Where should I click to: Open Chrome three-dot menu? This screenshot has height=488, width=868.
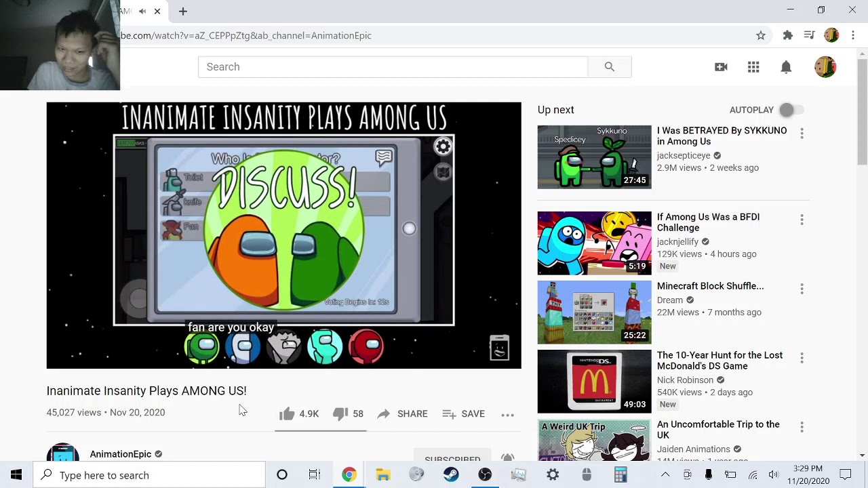pyautogui.click(x=852, y=35)
